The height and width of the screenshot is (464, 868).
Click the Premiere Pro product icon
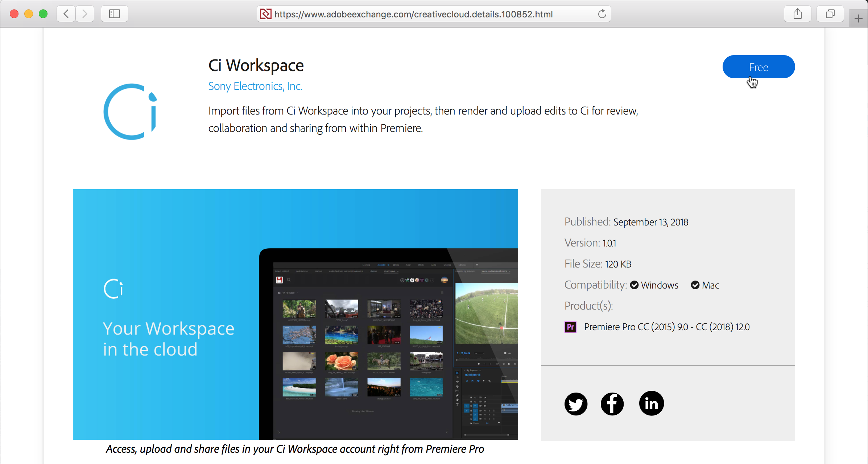click(x=570, y=327)
